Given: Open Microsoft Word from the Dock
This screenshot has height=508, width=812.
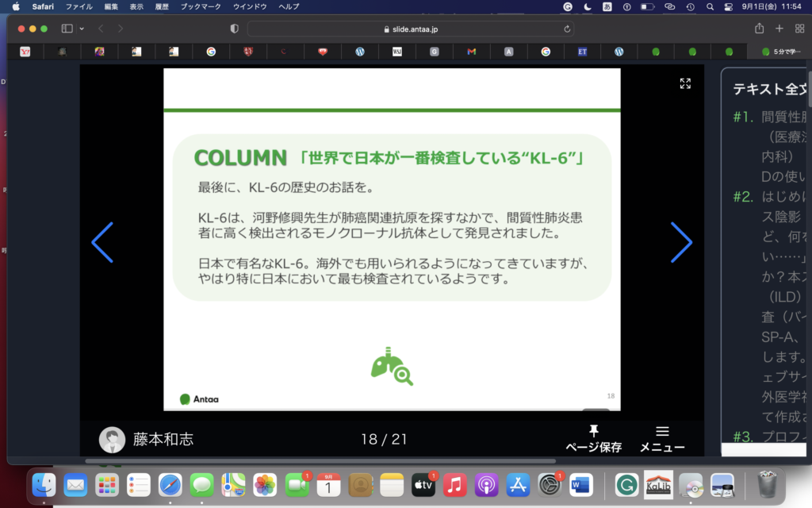Looking at the screenshot, I should pyautogui.click(x=580, y=483).
